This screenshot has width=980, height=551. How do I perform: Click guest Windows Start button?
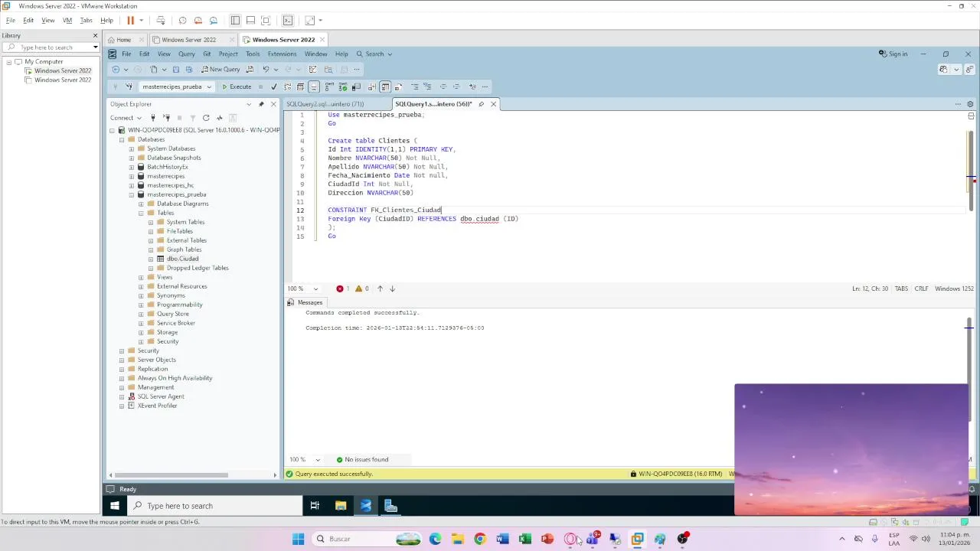click(115, 506)
